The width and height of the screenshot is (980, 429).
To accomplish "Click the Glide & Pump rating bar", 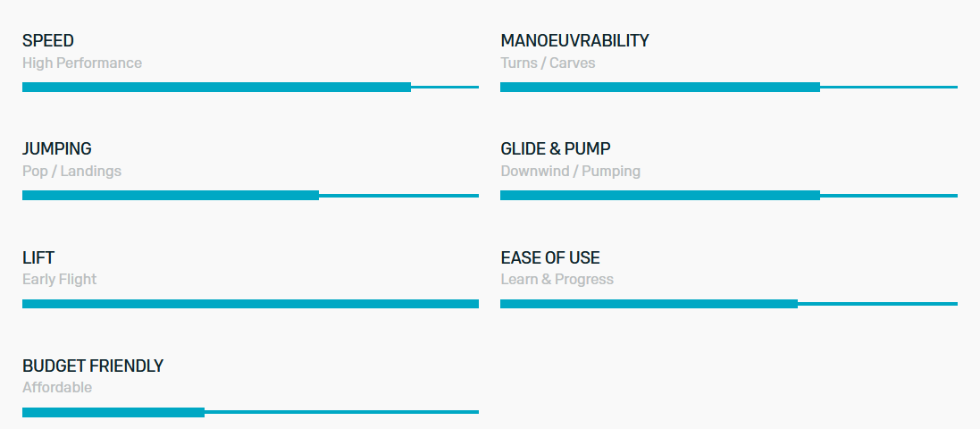I will coord(729,195).
